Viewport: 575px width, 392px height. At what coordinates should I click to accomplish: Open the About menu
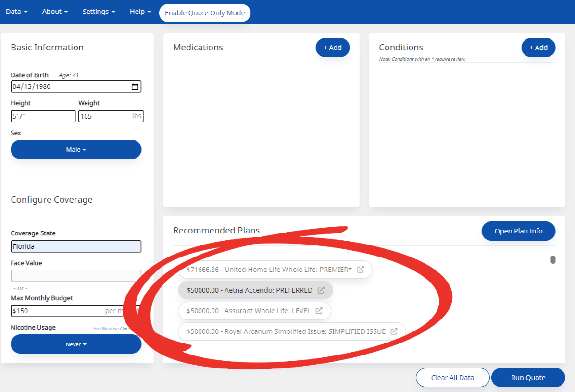[x=55, y=12]
